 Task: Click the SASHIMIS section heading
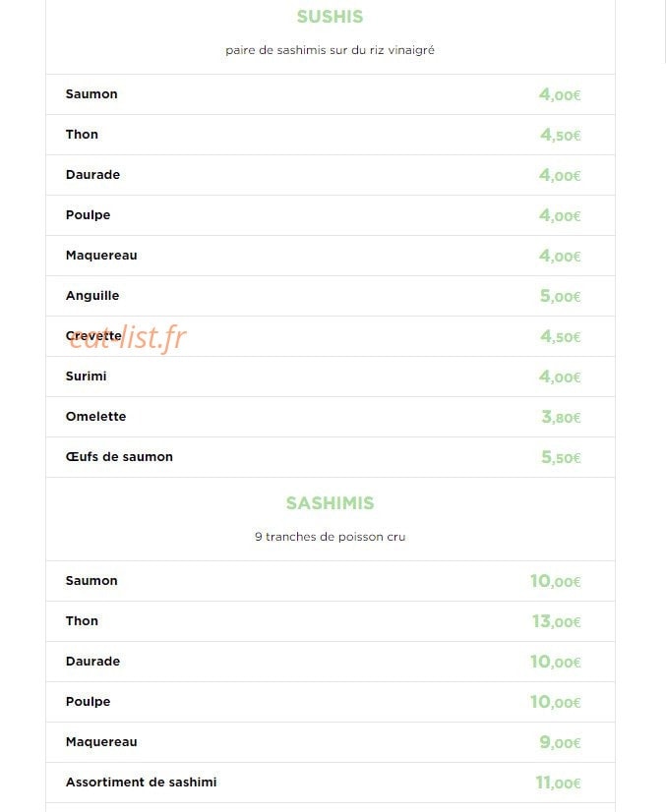(x=330, y=503)
